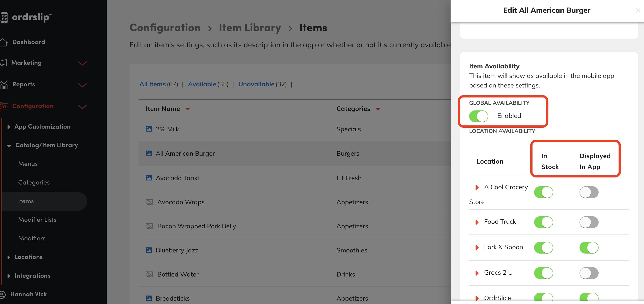Click the Item Library breadcrumb link
The image size is (644, 304).
[x=250, y=27]
